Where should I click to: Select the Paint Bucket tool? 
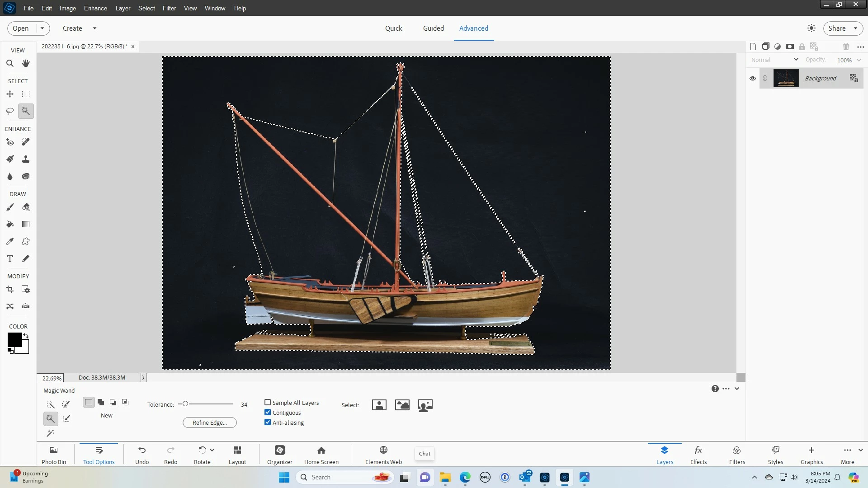(10, 224)
